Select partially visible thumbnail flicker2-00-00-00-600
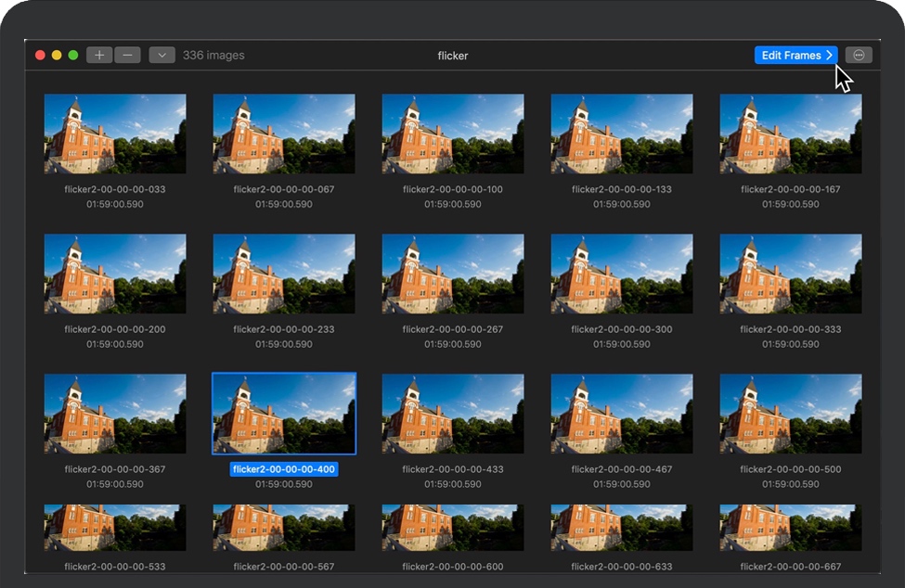Image resolution: width=905 pixels, height=588 pixels. click(453, 528)
